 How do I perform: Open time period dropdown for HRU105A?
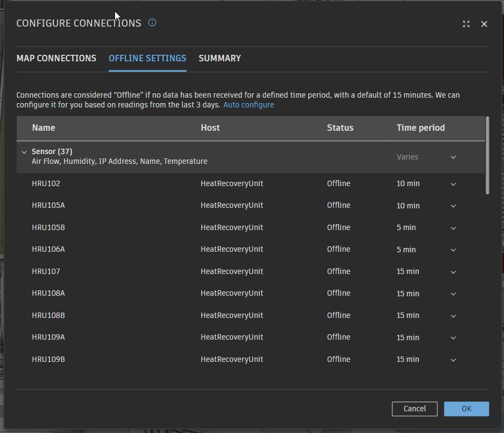453,206
